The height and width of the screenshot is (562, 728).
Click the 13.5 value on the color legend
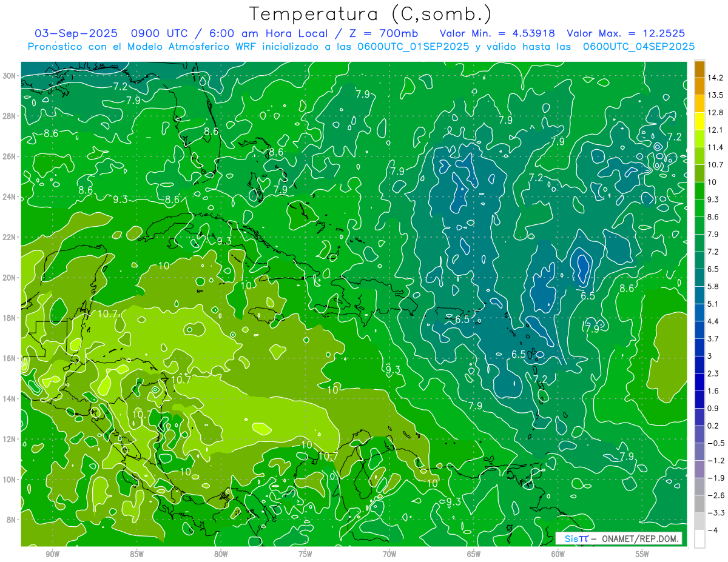715,95
